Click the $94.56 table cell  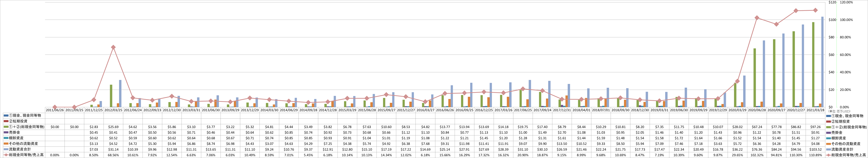tap(796, 150)
